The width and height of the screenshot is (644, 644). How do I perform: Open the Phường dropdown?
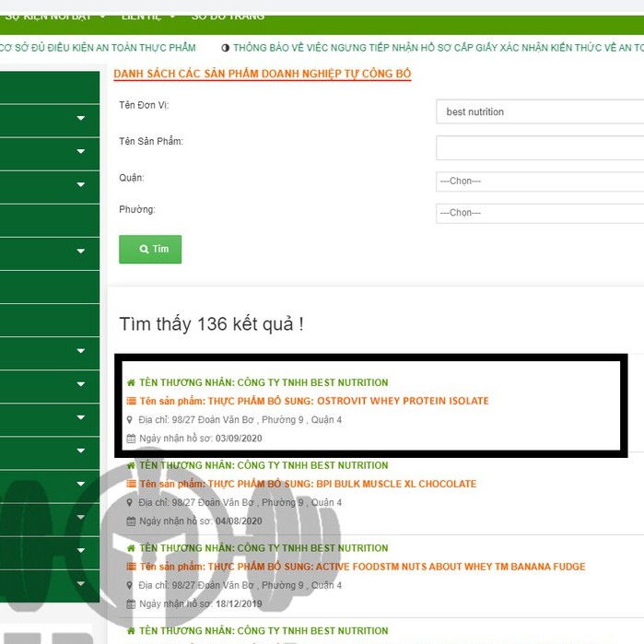coord(540,213)
